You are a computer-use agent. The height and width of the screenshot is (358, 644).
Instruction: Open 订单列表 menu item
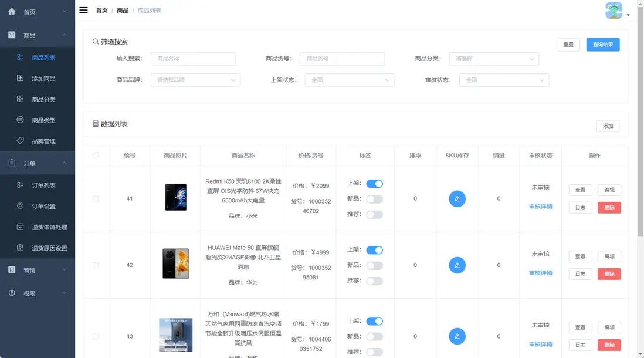click(x=38, y=185)
